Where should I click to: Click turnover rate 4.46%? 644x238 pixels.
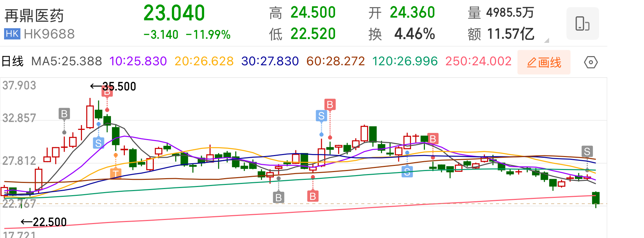(415, 34)
